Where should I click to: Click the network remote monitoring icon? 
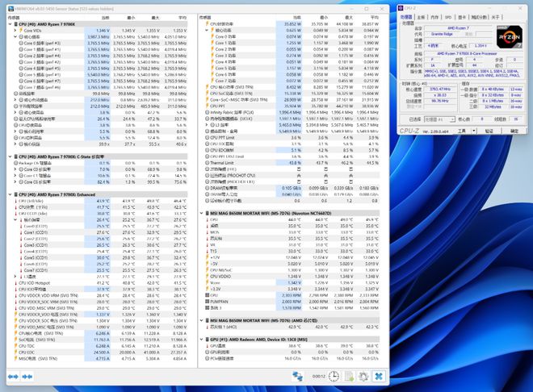[297, 377]
